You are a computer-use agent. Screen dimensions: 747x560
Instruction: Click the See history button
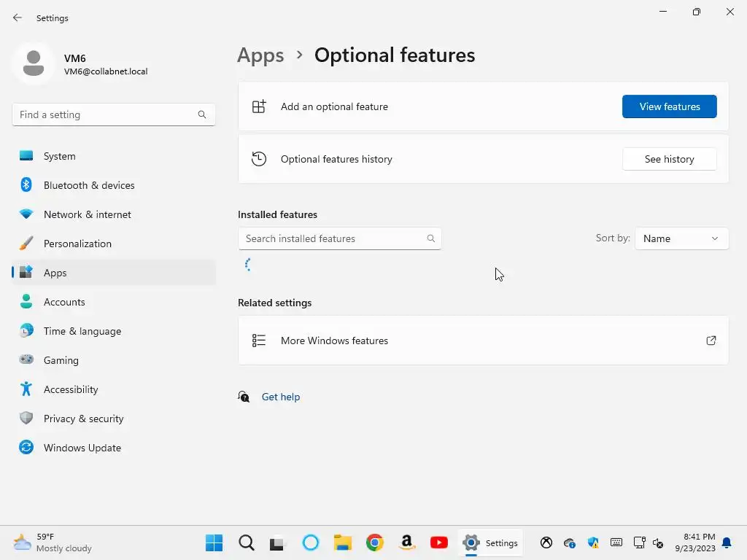tap(669, 159)
